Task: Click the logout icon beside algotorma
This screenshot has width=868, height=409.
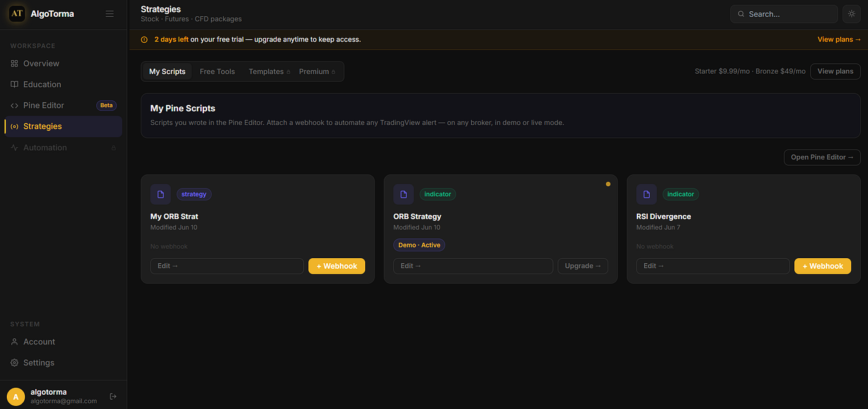Action: point(113,397)
